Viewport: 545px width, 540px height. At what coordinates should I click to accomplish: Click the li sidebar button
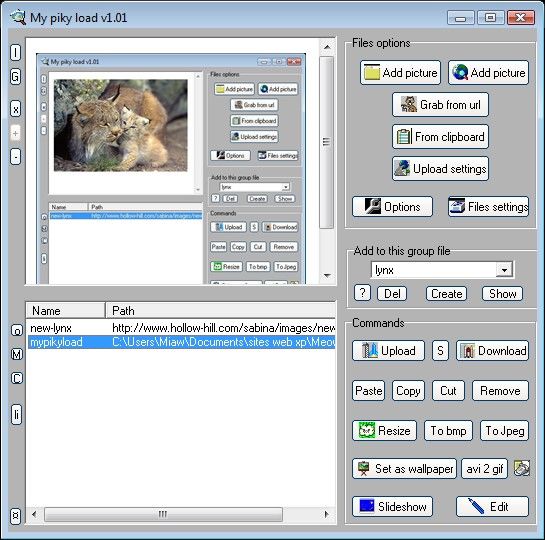pos(16,415)
